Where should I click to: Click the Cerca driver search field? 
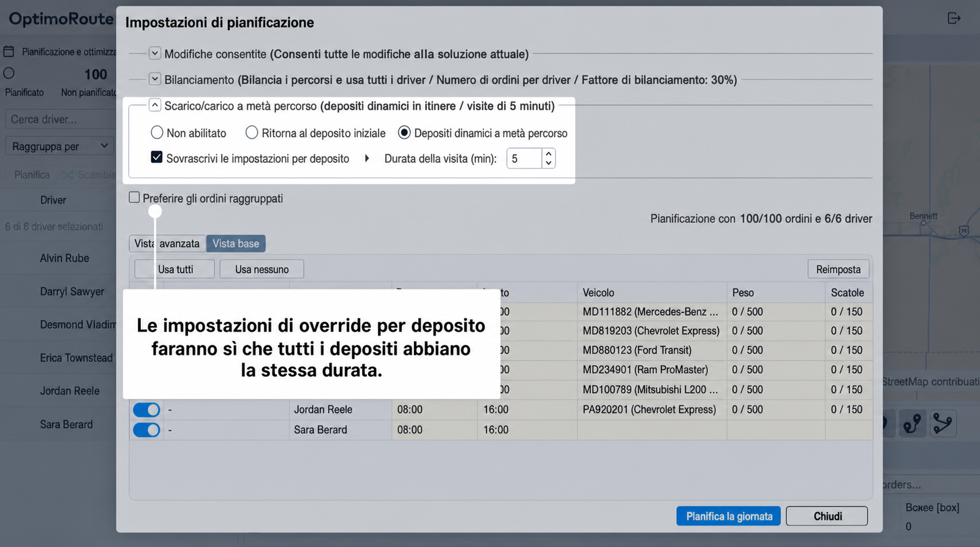pos(60,119)
